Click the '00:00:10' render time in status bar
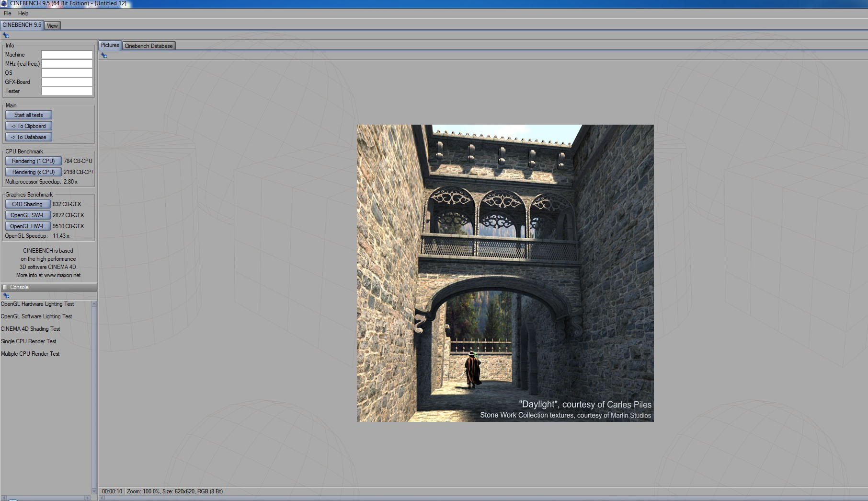This screenshot has height=501, width=868. (x=112, y=491)
